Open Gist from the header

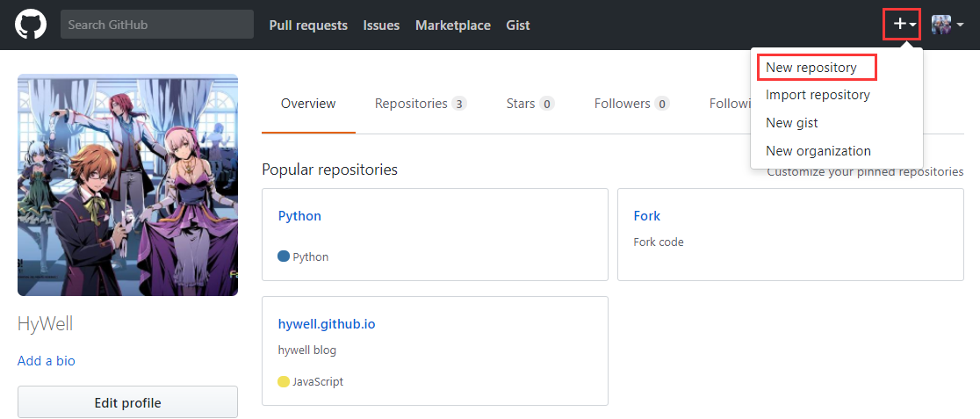coord(518,25)
